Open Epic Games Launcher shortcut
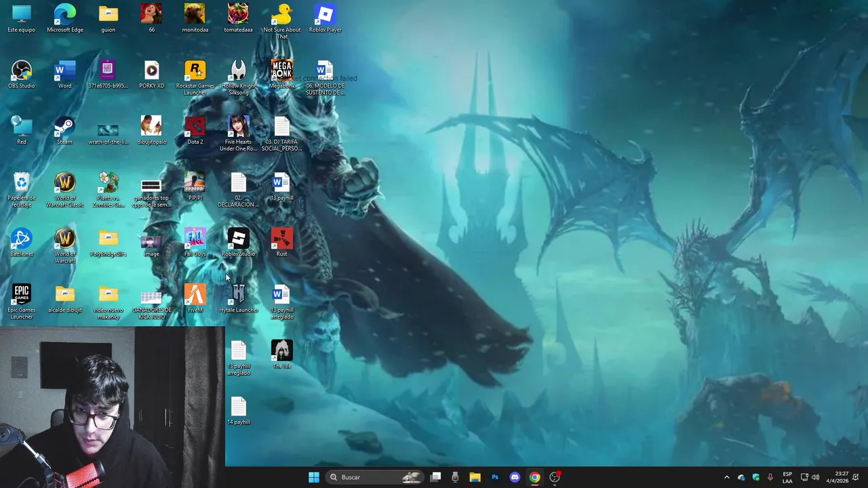The width and height of the screenshot is (868, 488). point(22,302)
